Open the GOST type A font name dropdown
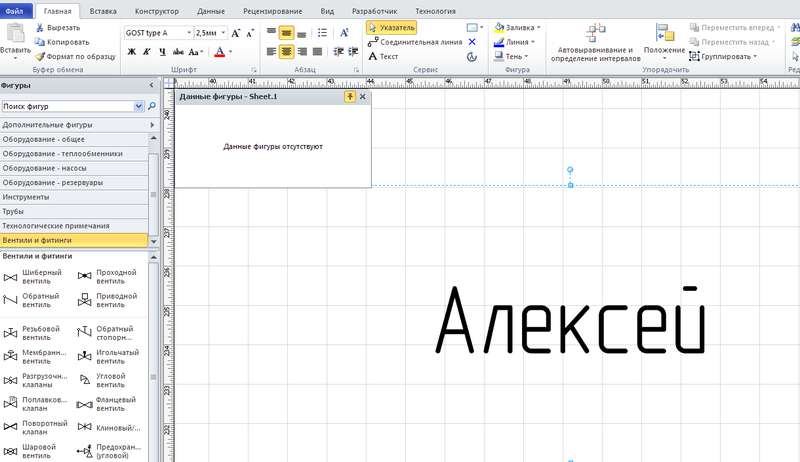The height and width of the screenshot is (462, 800). (189, 33)
